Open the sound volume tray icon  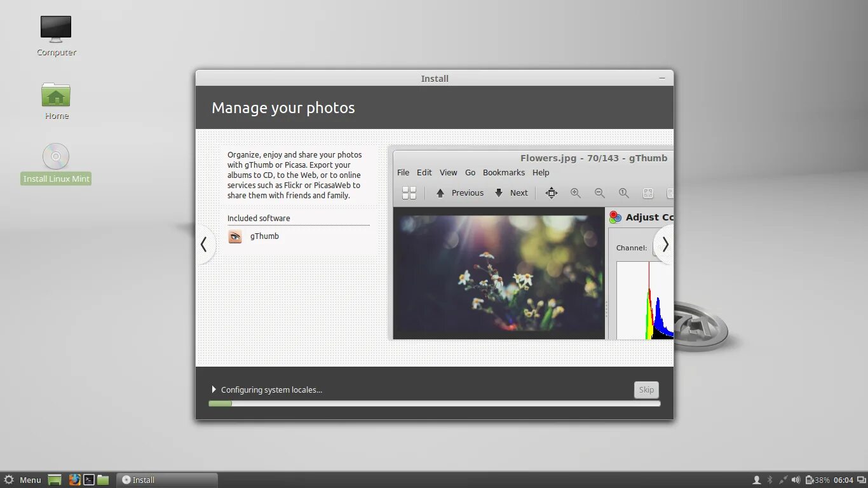(x=796, y=480)
